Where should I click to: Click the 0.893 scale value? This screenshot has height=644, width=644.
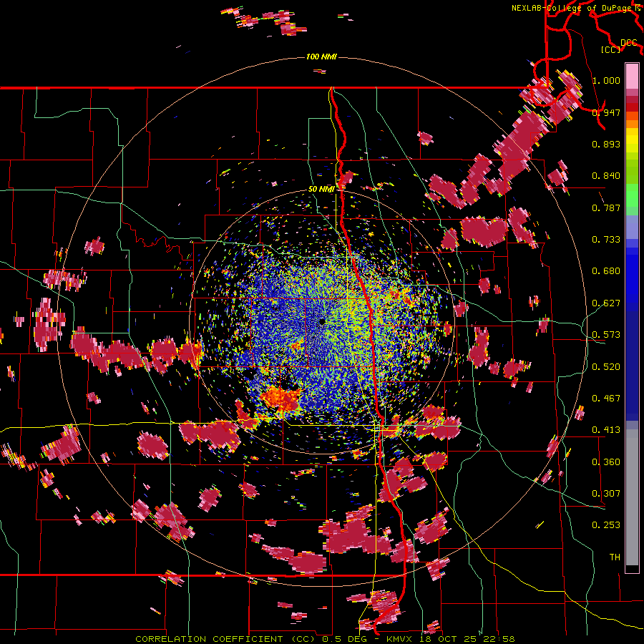pyautogui.click(x=606, y=144)
